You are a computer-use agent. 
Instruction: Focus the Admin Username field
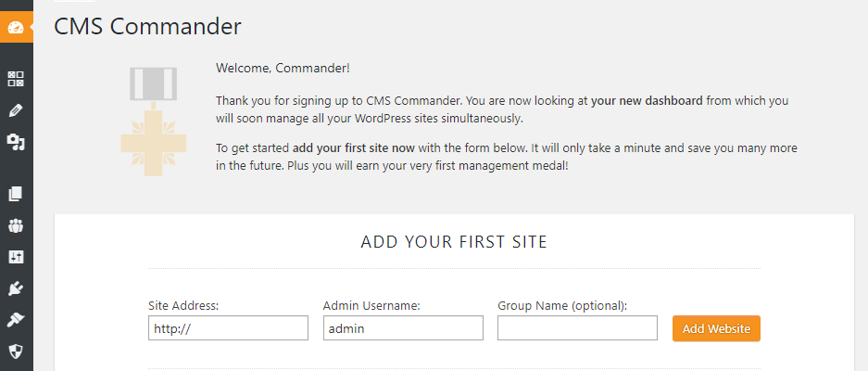[403, 327]
